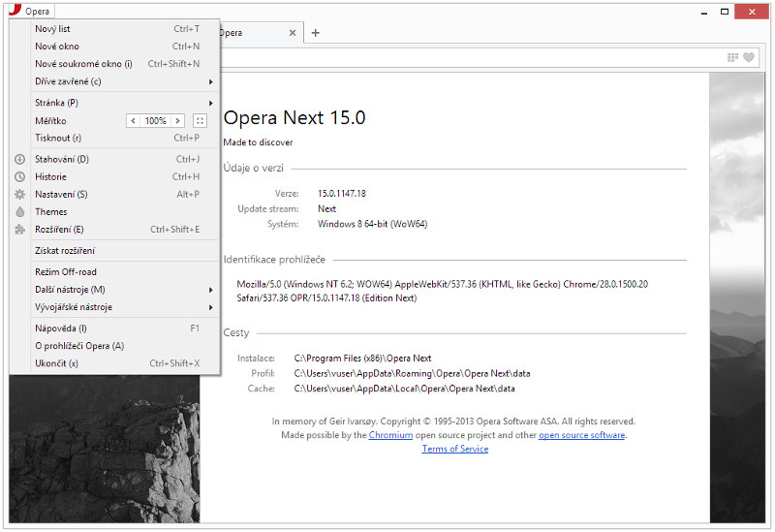775x532 pixels.
Task: Open the Terms of Service link
Action: coord(455,449)
